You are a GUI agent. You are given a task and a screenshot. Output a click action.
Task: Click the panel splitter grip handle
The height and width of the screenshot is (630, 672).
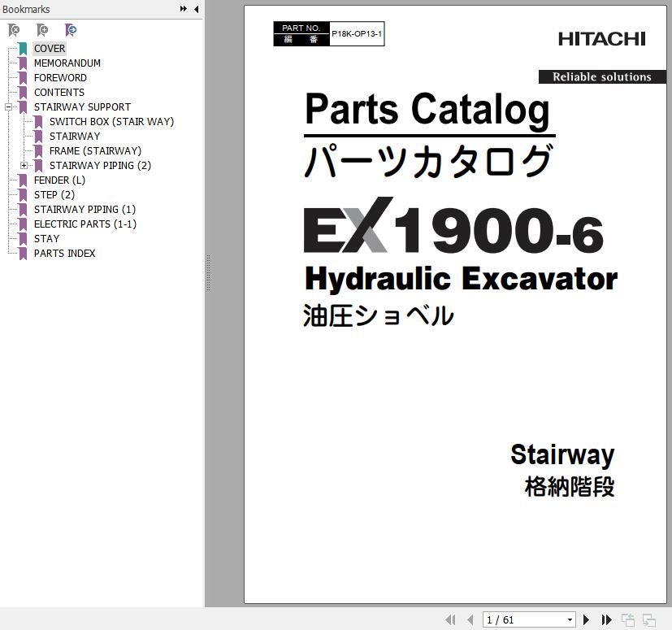[208, 273]
